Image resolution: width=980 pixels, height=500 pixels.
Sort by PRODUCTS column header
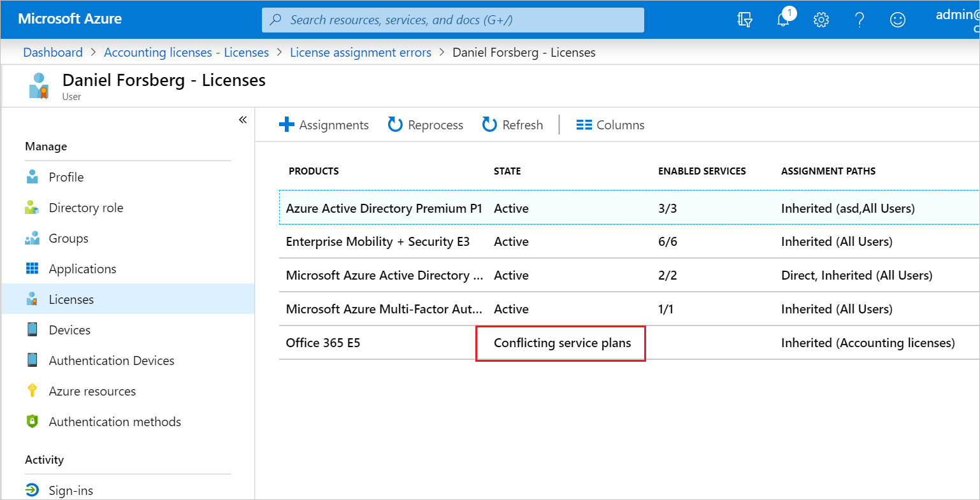pyautogui.click(x=313, y=171)
